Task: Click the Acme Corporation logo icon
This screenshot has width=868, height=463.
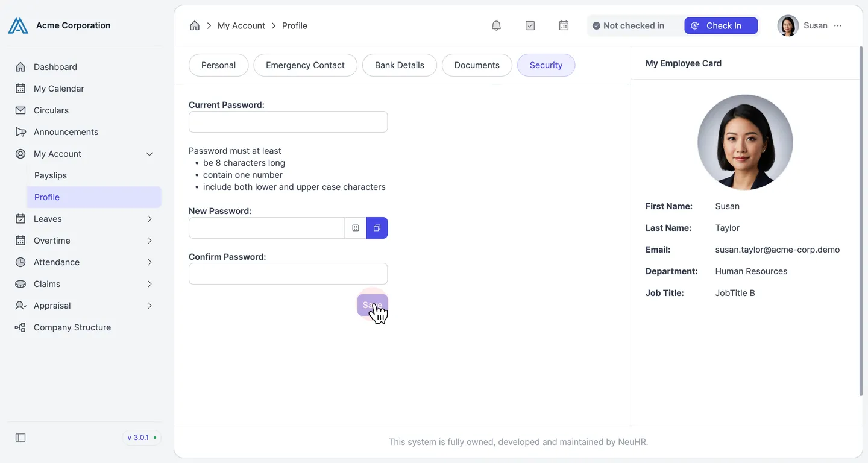Action: pyautogui.click(x=18, y=25)
